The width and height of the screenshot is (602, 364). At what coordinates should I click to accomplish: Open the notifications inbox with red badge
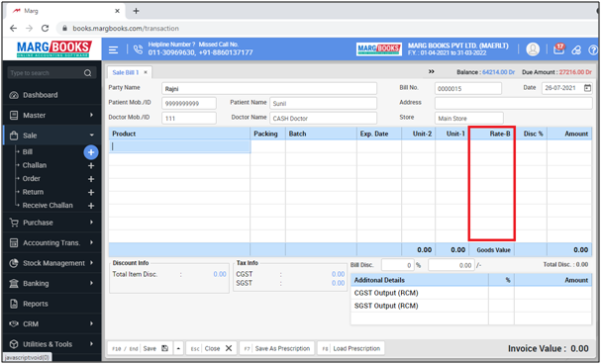(559, 48)
